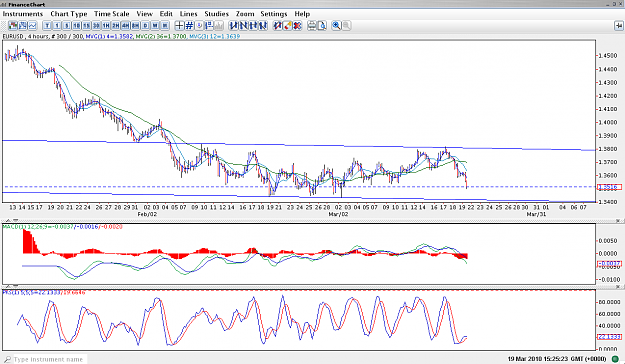Switch to 10 minute time scale
Screen dimensions: 625x364
(77, 26)
